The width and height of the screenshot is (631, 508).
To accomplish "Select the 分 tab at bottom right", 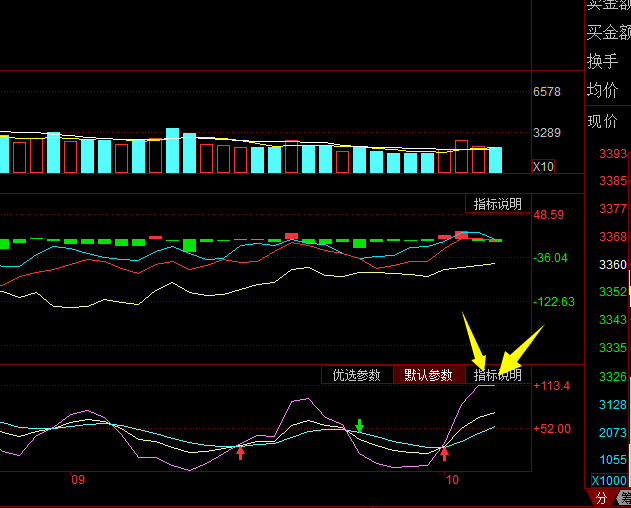I will tap(601, 498).
